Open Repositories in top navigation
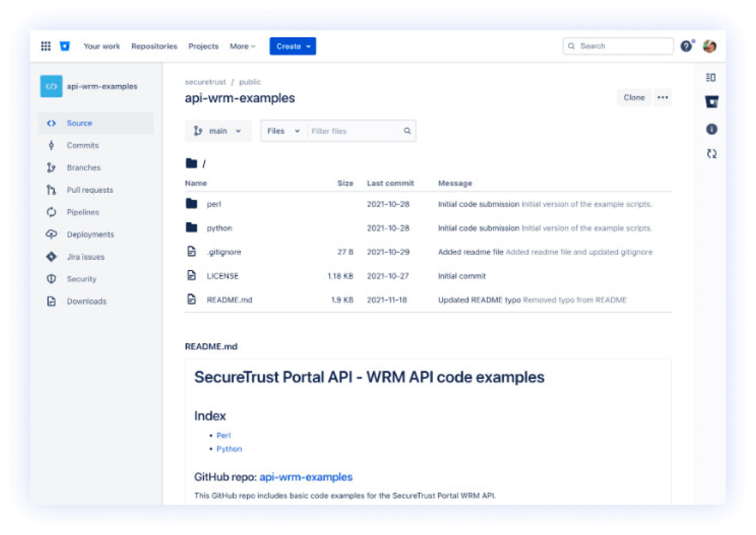Screen dimensions: 756x535 click(x=154, y=46)
